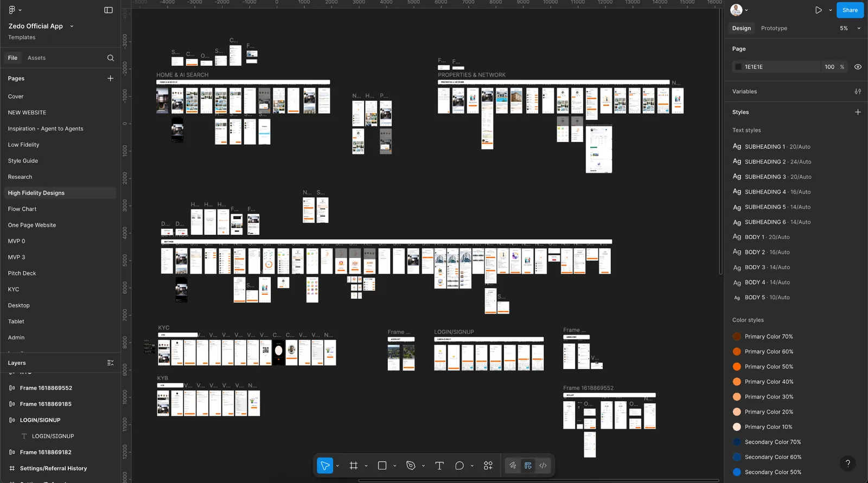Select the Comment tool
868x483 pixels.
tap(459, 466)
